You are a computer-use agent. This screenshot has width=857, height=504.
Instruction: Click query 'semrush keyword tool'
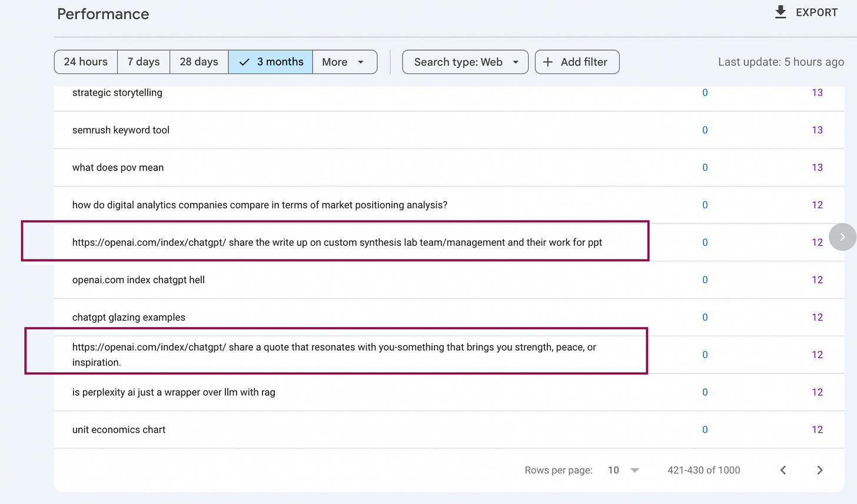point(121,130)
